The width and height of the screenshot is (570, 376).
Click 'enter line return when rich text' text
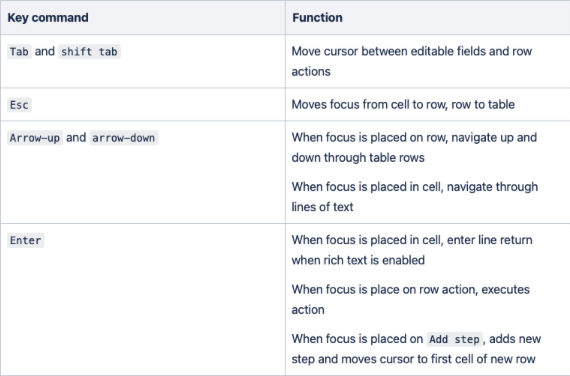[412, 250]
